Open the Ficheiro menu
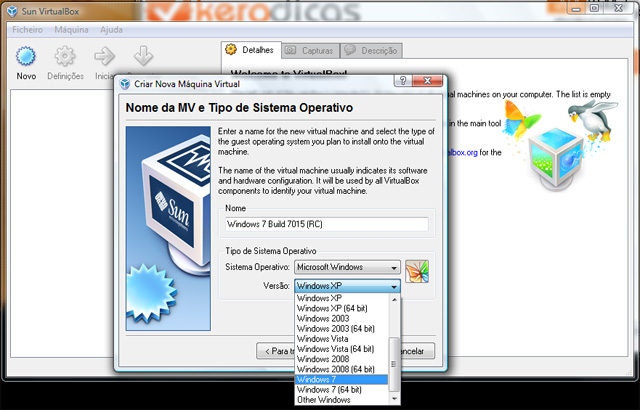Image resolution: width=640 pixels, height=410 pixels. click(x=27, y=30)
